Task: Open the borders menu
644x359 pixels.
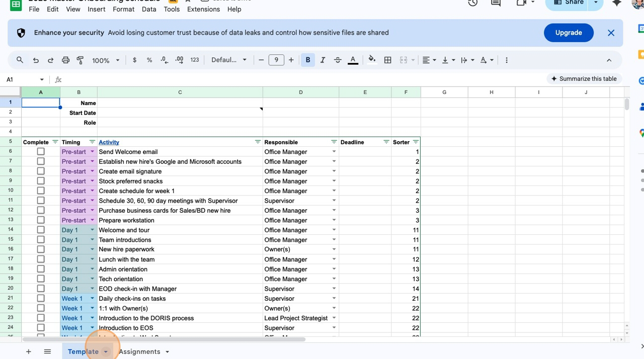Action: 388,60
